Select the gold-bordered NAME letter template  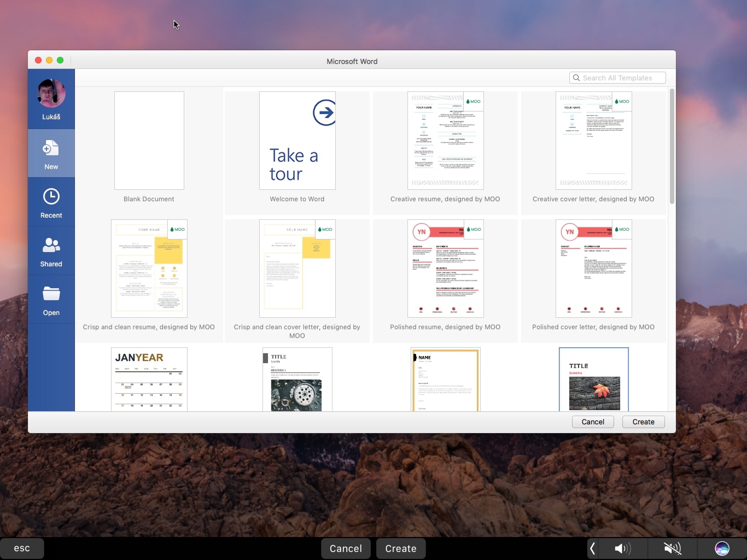pyautogui.click(x=445, y=379)
